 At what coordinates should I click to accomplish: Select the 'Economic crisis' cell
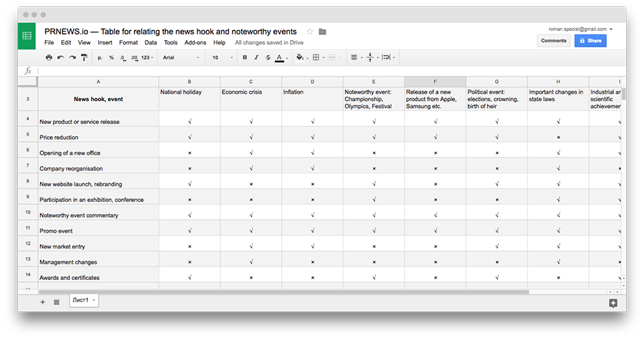pos(251,99)
